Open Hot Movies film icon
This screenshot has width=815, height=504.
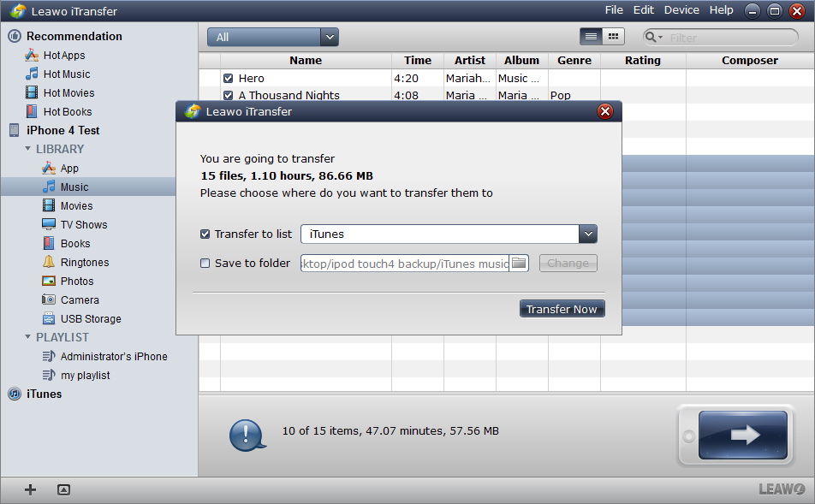[32, 92]
